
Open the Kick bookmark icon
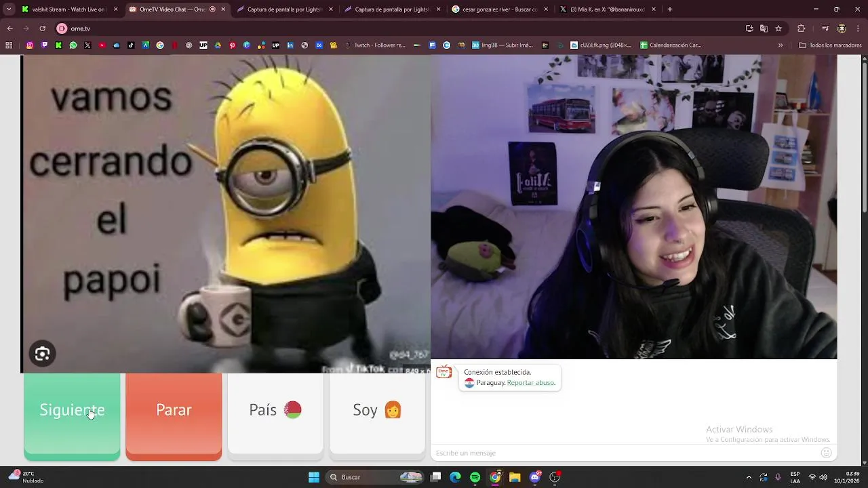click(x=58, y=45)
